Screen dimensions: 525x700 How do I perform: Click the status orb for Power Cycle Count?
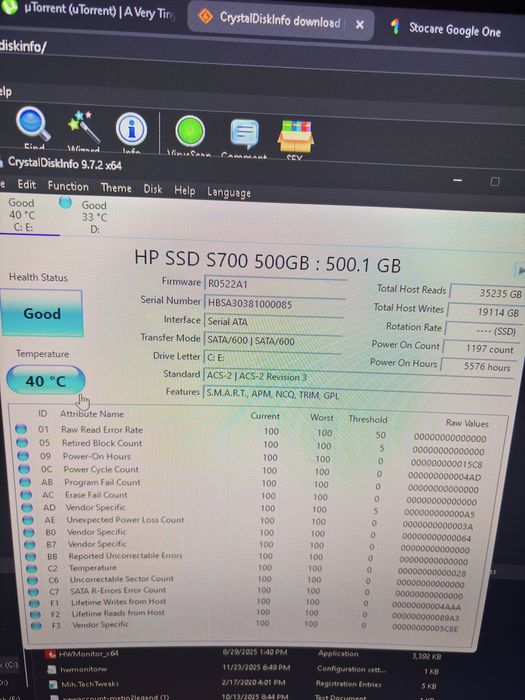pos(24,469)
